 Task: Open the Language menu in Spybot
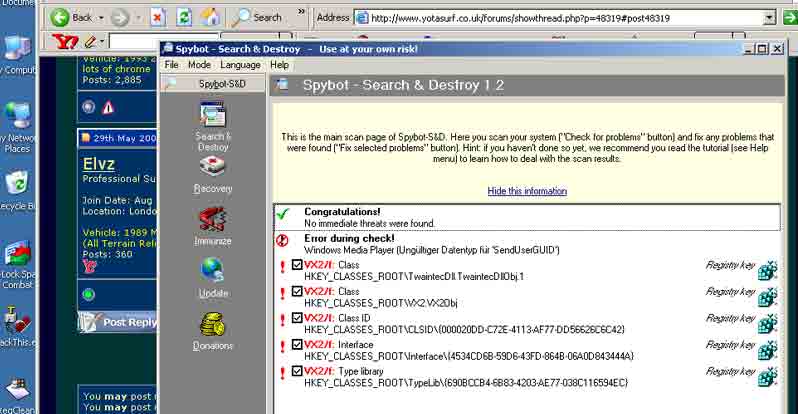coord(240,65)
